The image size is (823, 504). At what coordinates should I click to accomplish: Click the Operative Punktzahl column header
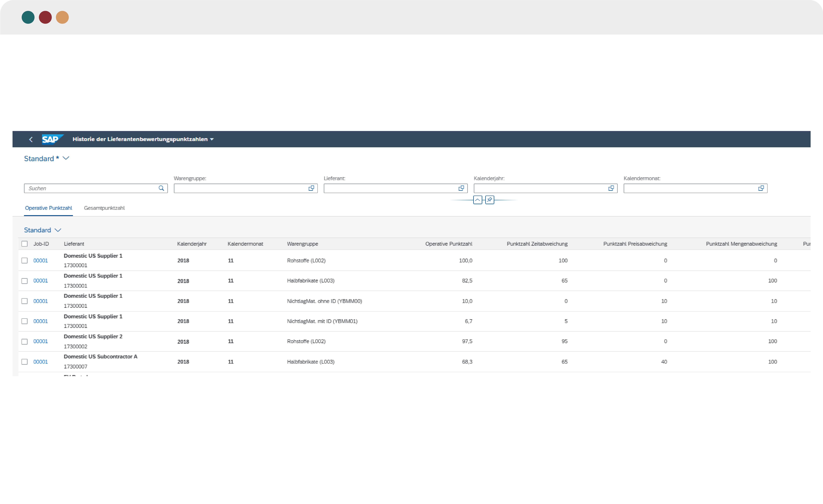point(449,244)
